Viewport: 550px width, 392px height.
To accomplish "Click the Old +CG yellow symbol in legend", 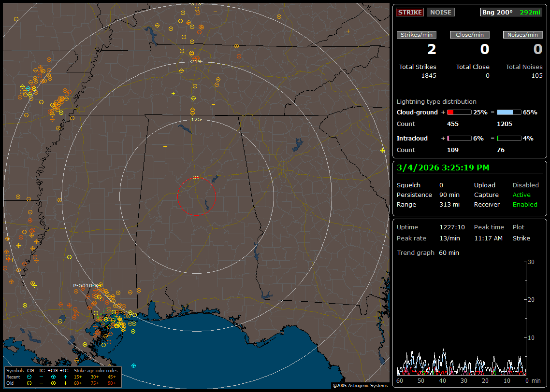I will (x=53, y=383).
